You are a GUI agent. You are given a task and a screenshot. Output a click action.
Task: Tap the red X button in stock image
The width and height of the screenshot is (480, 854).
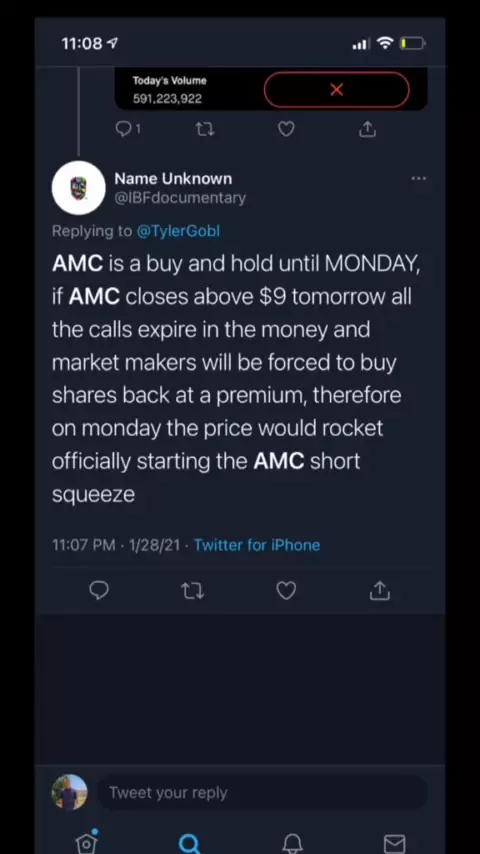click(x=337, y=90)
